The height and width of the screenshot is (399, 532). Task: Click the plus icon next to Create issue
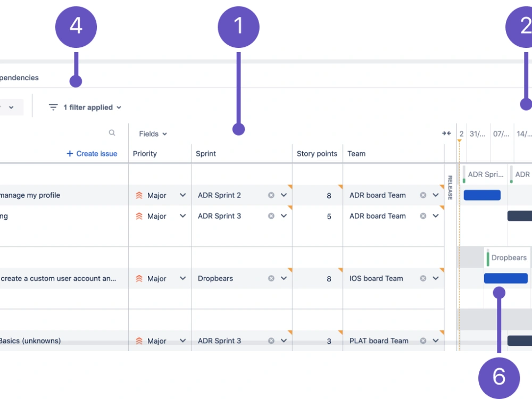click(x=69, y=154)
